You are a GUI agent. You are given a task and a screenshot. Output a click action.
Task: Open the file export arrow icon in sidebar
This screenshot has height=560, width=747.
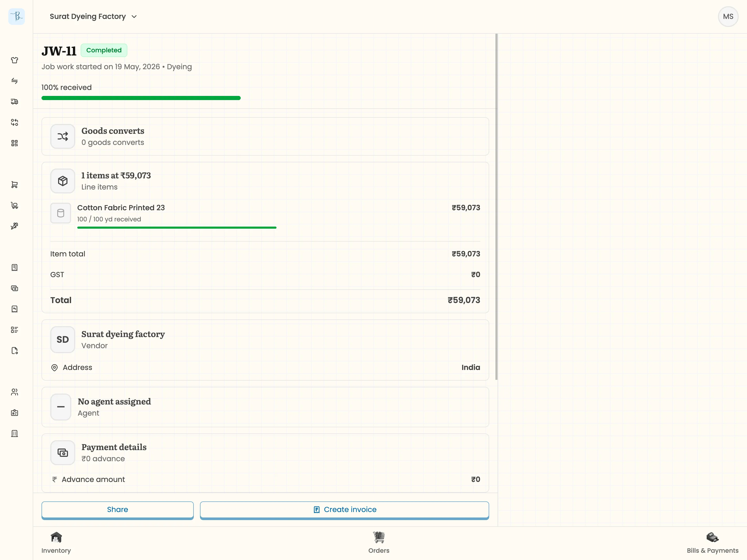pos(15,351)
